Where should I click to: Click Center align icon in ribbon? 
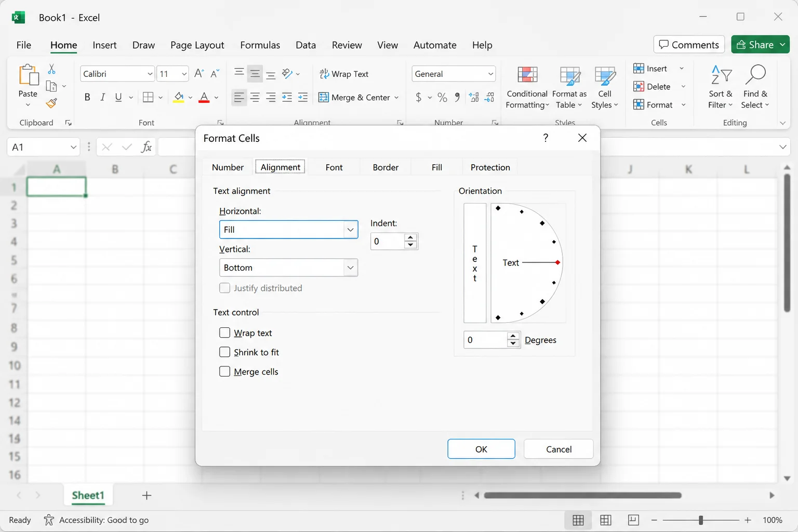pos(255,97)
